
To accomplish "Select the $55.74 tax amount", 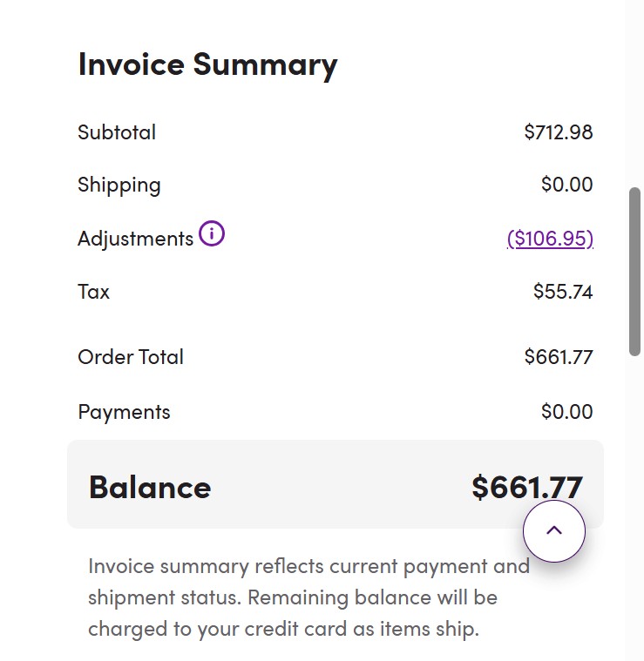I will pos(563,292).
